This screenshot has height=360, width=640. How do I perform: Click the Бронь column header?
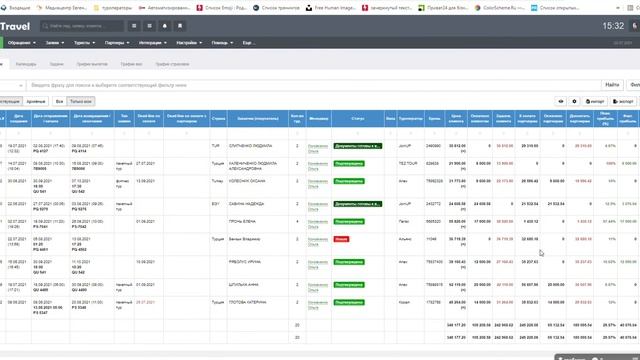[x=434, y=119]
